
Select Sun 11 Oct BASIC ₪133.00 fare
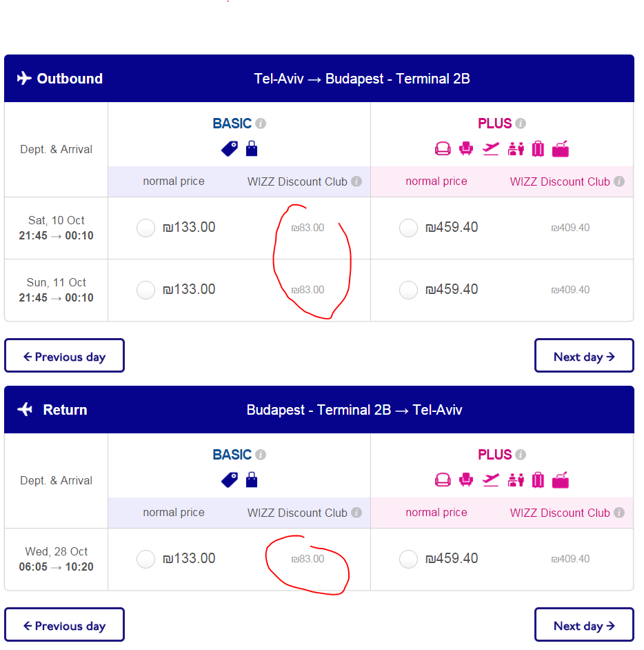[x=145, y=290]
